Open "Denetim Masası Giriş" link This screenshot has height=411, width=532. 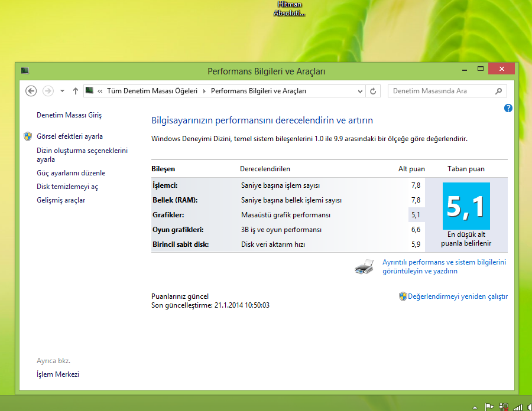tap(69, 115)
